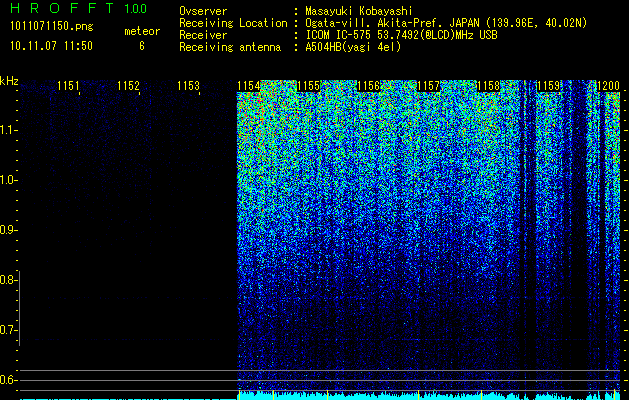Click the Receiving Location label
Image resolution: width=629 pixels, height=400 pixels.
[x=233, y=23]
